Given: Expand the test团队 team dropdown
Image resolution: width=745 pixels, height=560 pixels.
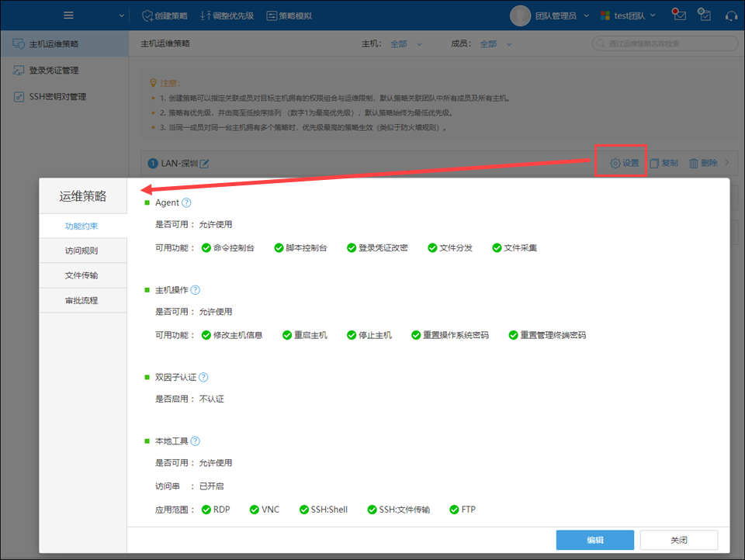Looking at the screenshot, I should point(630,16).
